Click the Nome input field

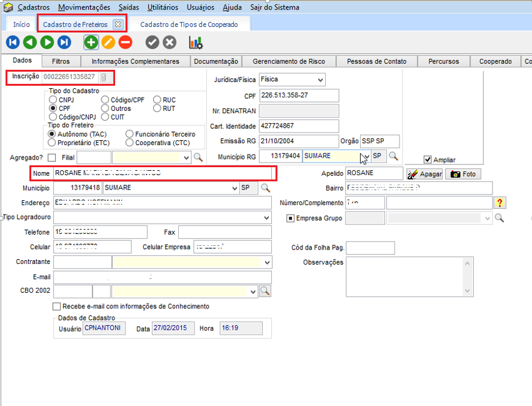tap(163, 173)
